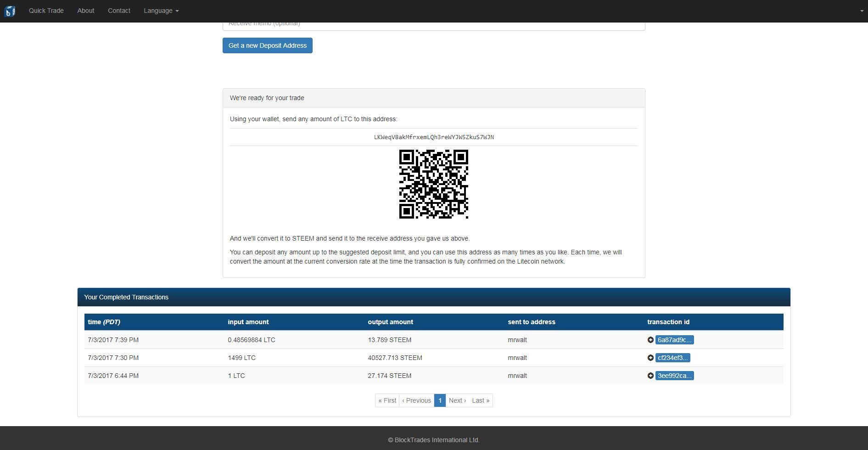Click the LTC deposit QR code
This screenshot has width=868, height=450.
(x=434, y=184)
